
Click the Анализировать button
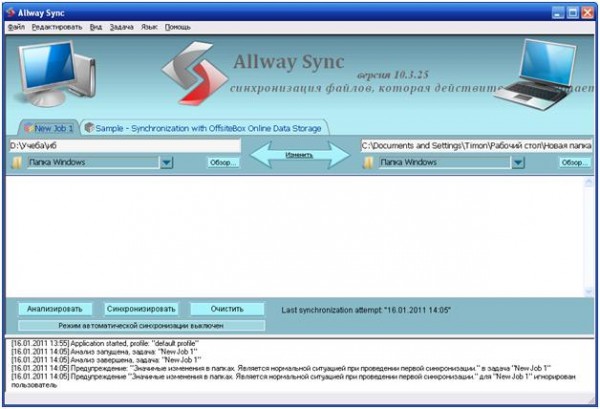tap(55, 309)
